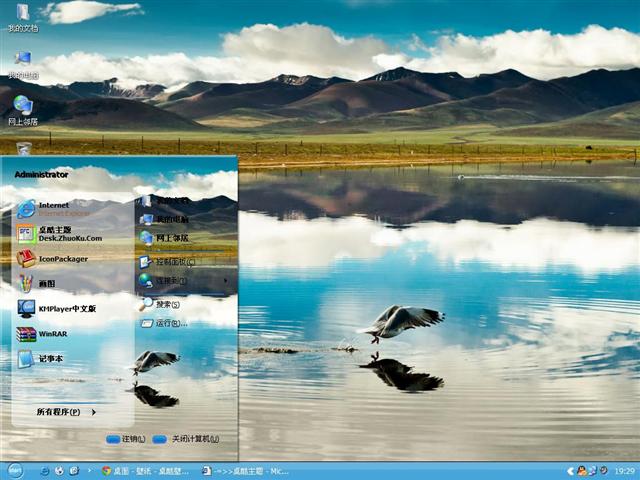Viewport: 640px width, 480px height.
Task: Open WinRAR from Start menu
Action: pos(42,334)
